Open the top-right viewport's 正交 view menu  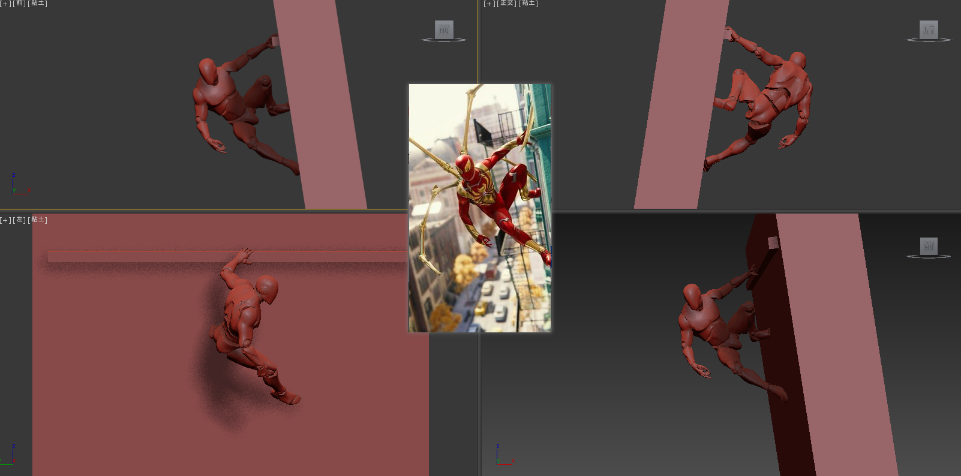click(x=507, y=3)
